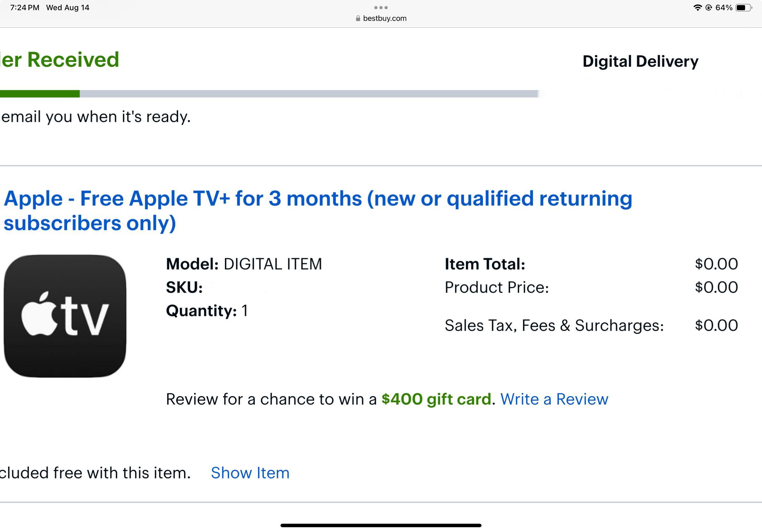
Task: Tap the home indicator bar
Action: click(x=381, y=525)
